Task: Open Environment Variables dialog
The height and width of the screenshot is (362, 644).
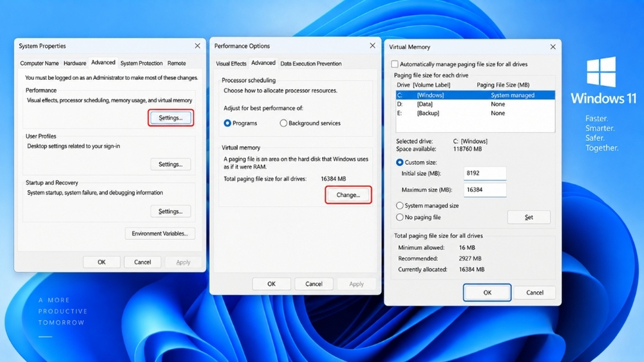Action: tap(160, 233)
